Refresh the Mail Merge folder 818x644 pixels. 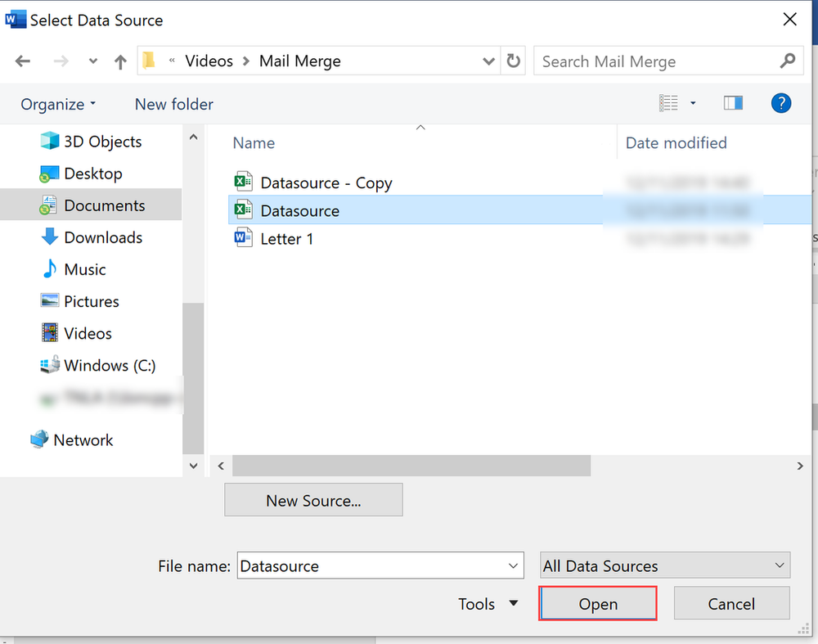[x=514, y=61]
